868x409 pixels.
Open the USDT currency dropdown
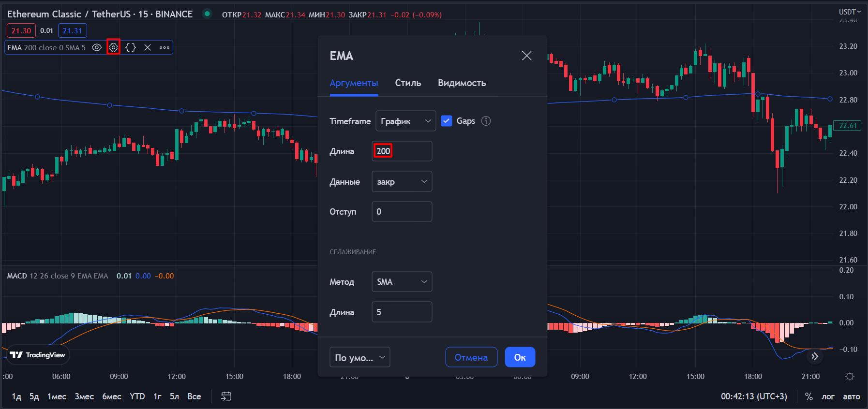pos(850,12)
